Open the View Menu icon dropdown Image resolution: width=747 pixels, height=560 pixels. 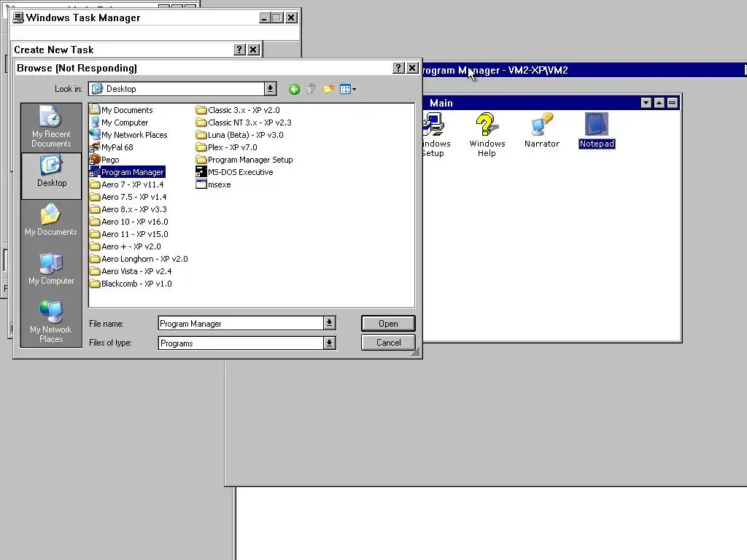pyautogui.click(x=348, y=89)
